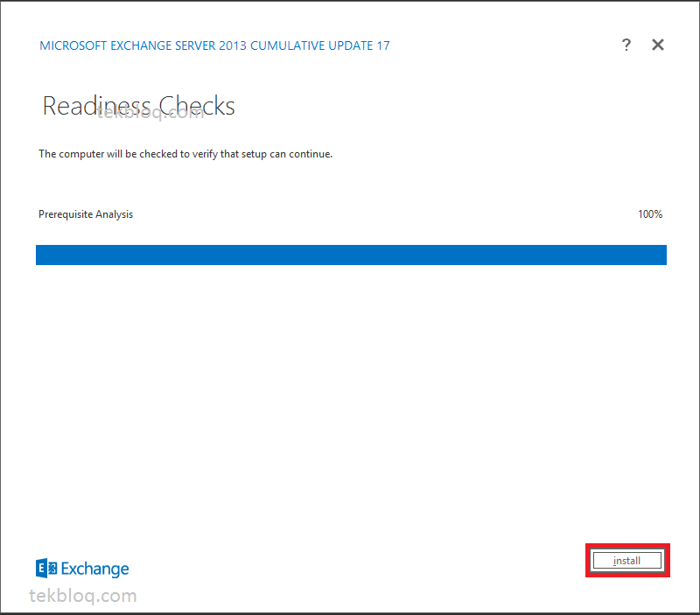
Task: Click the 'Exchange' wordmark text
Action: (95, 569)
